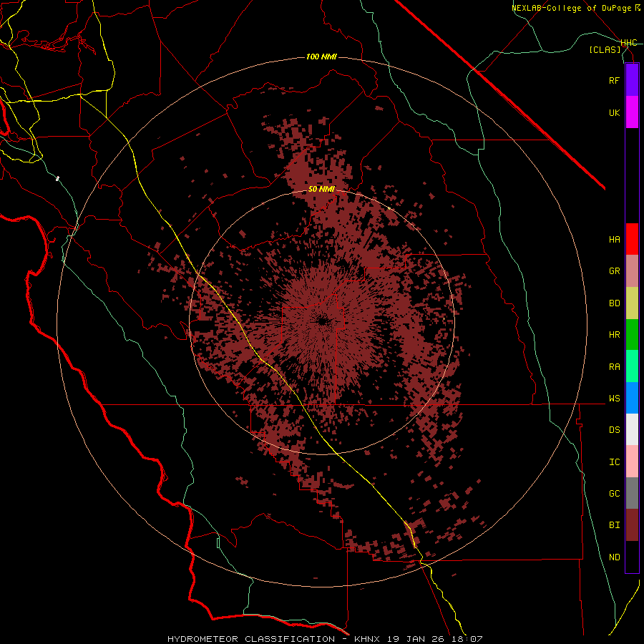Click the HA red legend swatch
This screenshot has height=644, width=644.
(x=632, y=239)
